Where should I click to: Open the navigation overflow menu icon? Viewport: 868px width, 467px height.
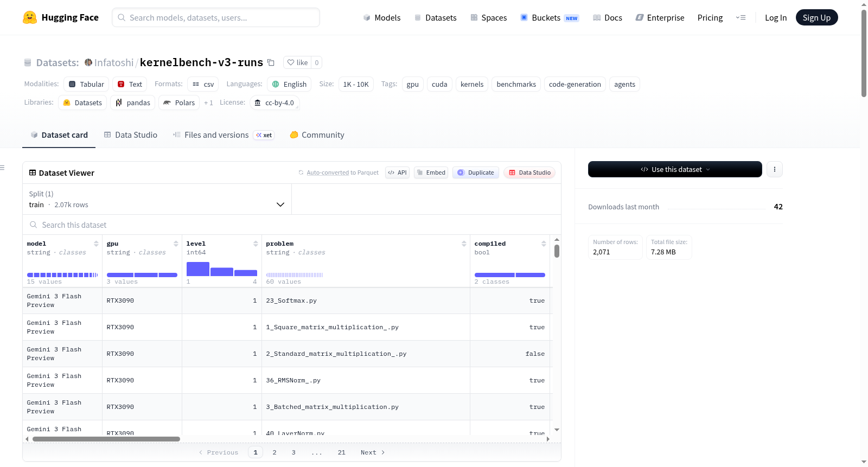741,17
